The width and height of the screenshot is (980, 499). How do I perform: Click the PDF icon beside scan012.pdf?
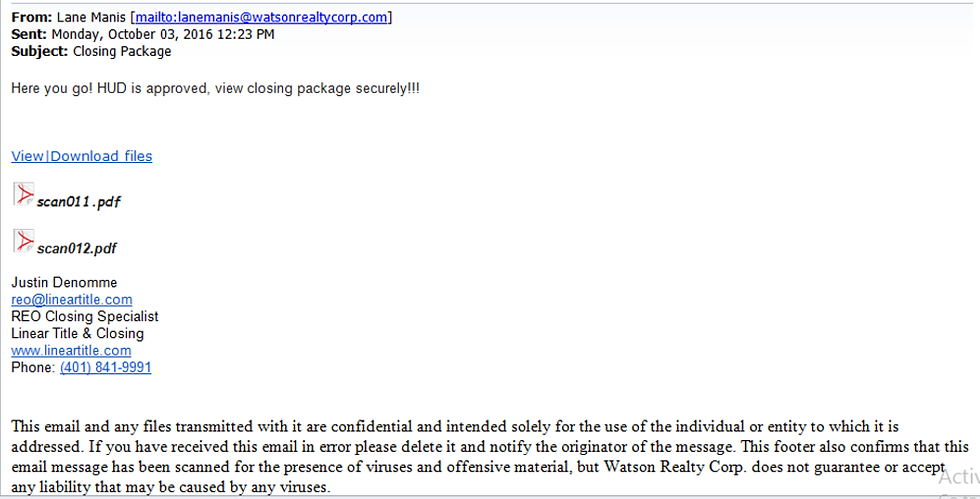pos(24,241)
